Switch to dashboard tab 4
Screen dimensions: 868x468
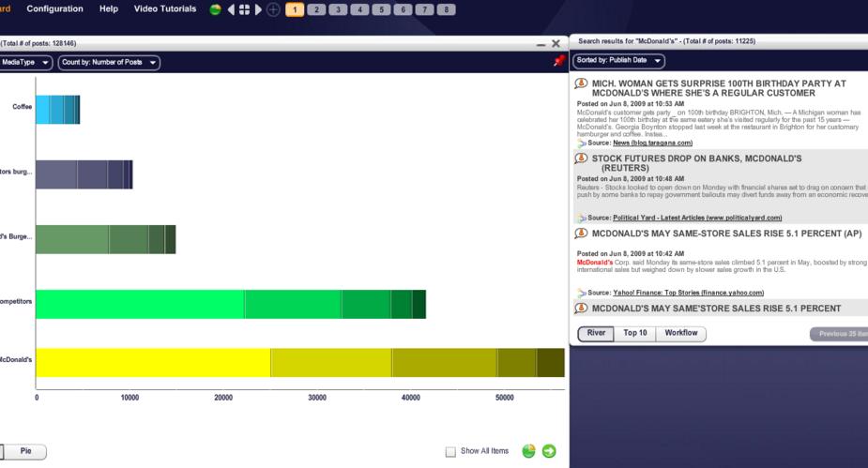pyautogui.click(x=359, y=9)
